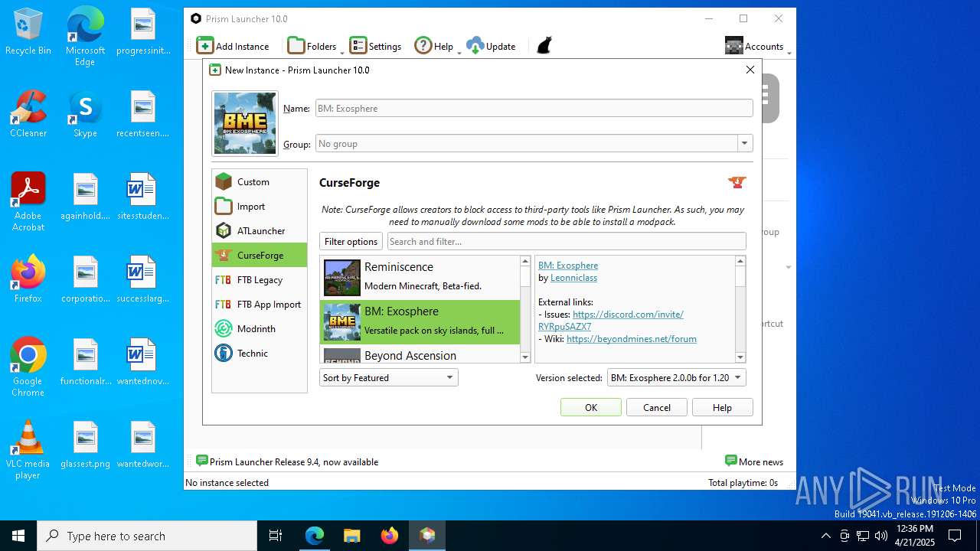Click modpack list scroll down arrow

pos(525,357)
